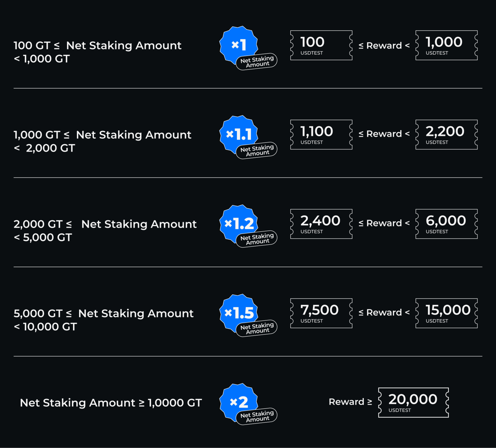This screenshot has height=448, width=496.
Task: Click the 20,000 USDTEST reward ticket
Action: pyautogui.click(x=413, y=403)
